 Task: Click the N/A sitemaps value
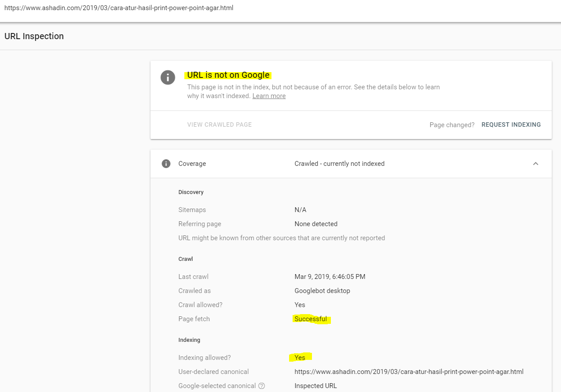[x=300, y=210]
